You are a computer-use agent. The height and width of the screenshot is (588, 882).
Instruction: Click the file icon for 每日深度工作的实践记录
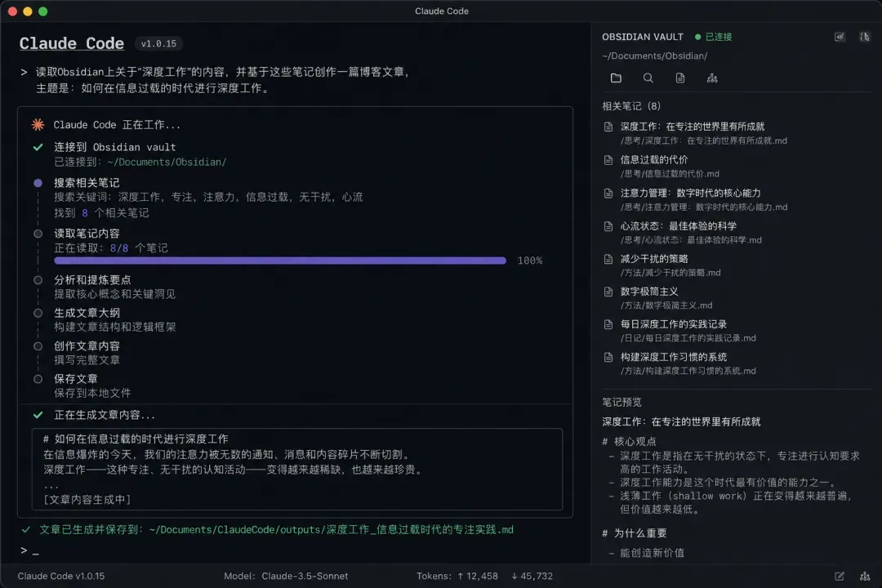(x=608, y=324)
